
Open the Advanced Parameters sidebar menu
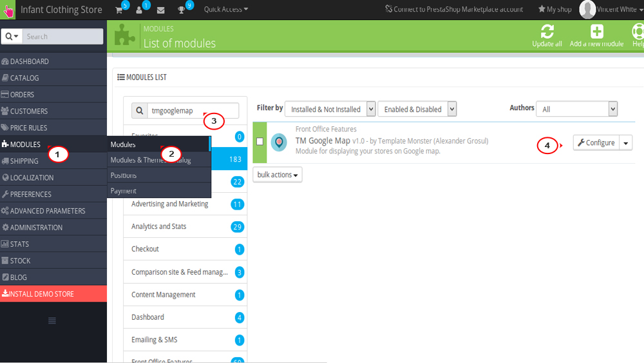point(53,211)
